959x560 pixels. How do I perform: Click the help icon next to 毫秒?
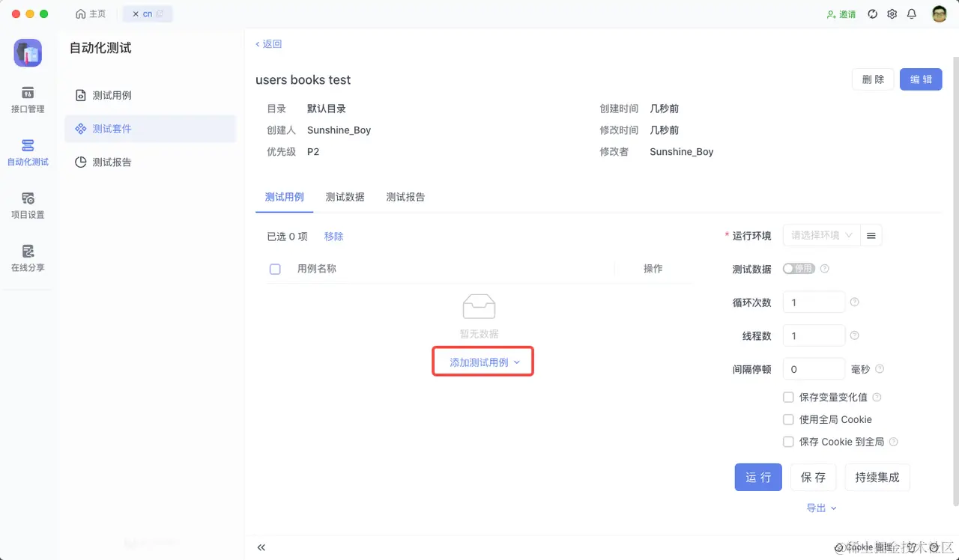(x=880, y=369)
